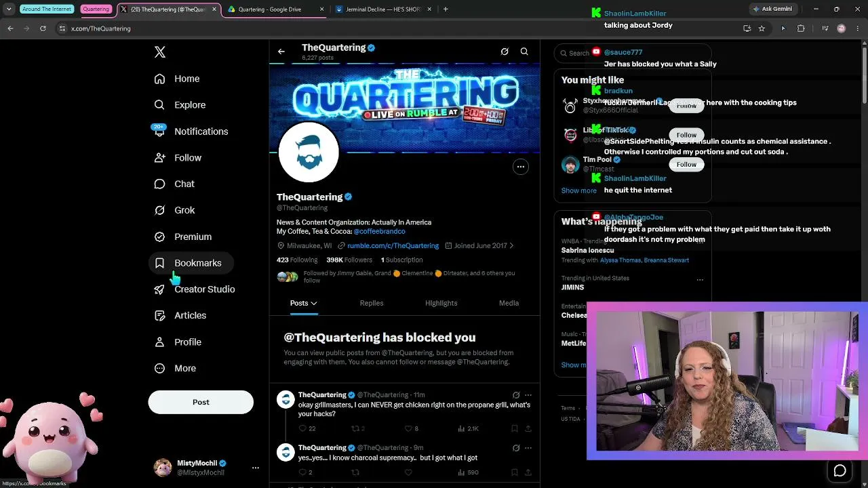Open Creator Studio in the sidebar
The width and height of the screenshot is (868, 488).
tap(195, 289)
